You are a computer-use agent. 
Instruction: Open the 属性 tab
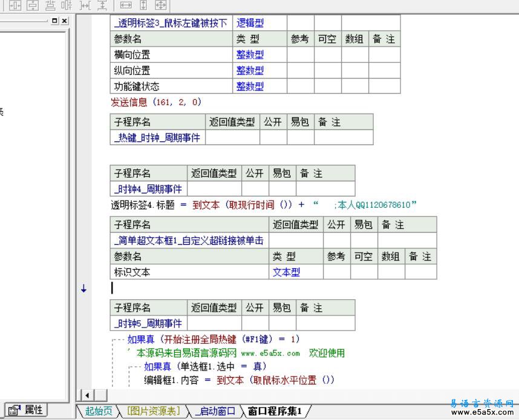[x=26, y=410]
